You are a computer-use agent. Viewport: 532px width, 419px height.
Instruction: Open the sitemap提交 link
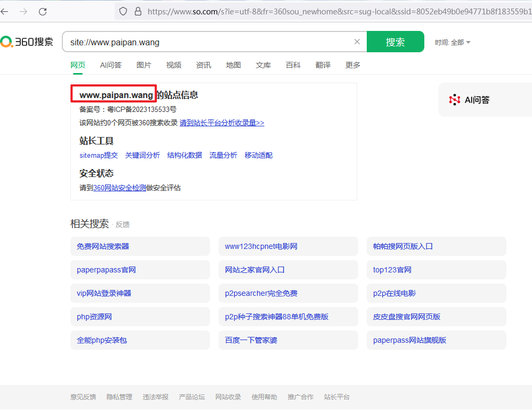[x=99, y=155]
